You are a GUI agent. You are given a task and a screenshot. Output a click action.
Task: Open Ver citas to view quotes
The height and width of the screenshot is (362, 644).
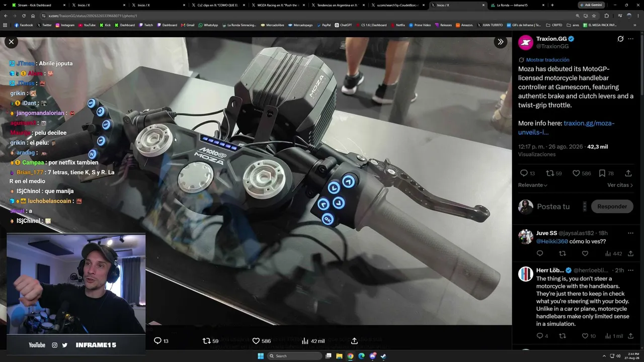point(620,185)
